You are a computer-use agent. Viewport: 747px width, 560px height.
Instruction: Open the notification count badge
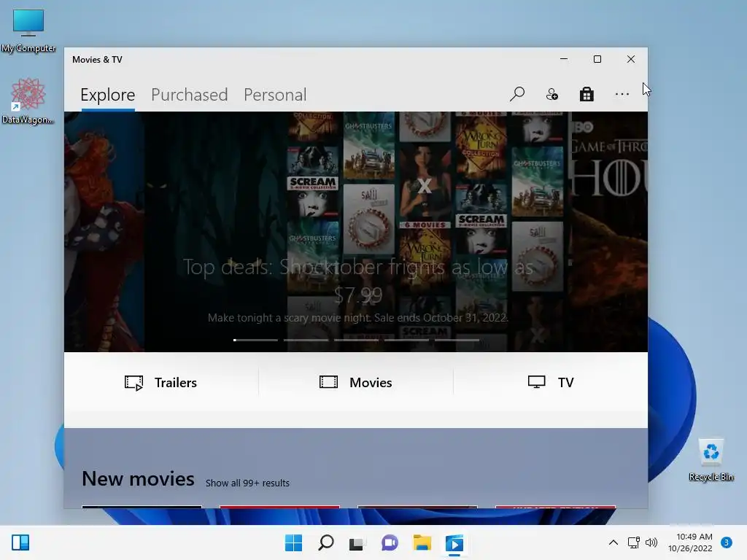(727, 542)
